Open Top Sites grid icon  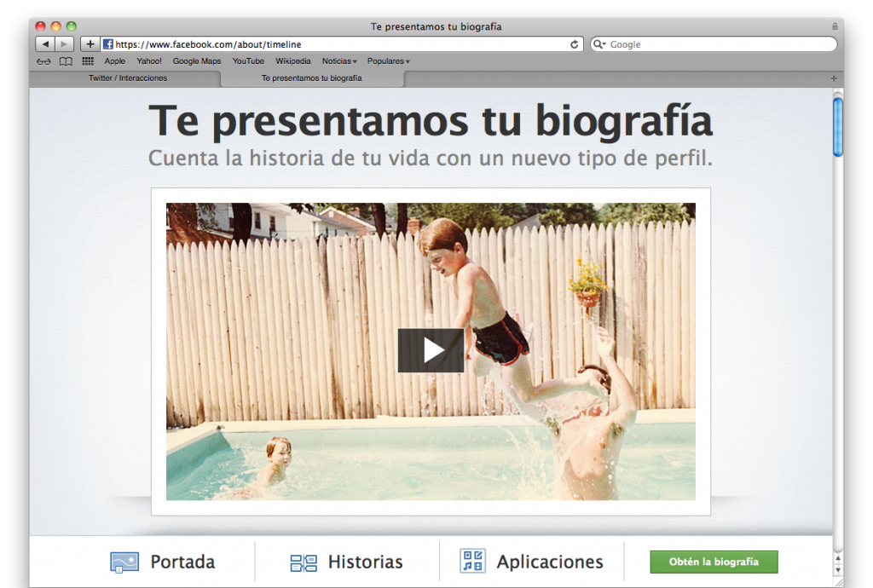click(88, 61)
